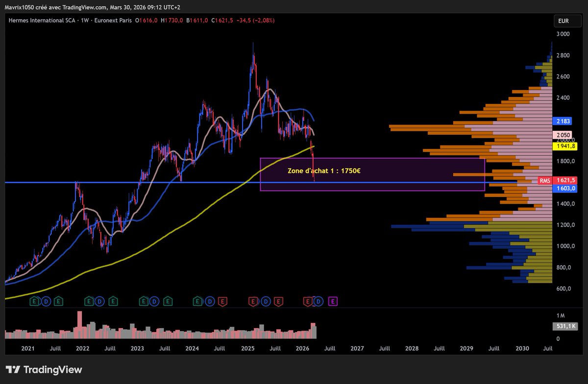This screenshot has width=588, height=384.
Task: Click the first red E earnings marker after 2024
Action: point(222,301)
